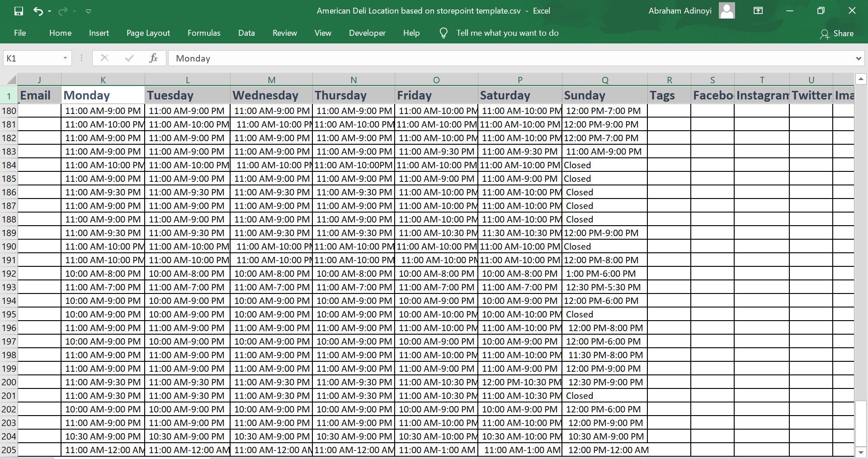868x459 pixels.
Task: Click the lightbulb Tell me icon
Action: point(443,33)
